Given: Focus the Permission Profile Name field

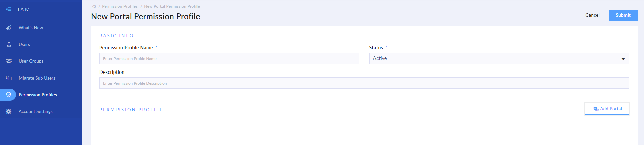Looking at the screenshot, I should (x=229, y=58).
